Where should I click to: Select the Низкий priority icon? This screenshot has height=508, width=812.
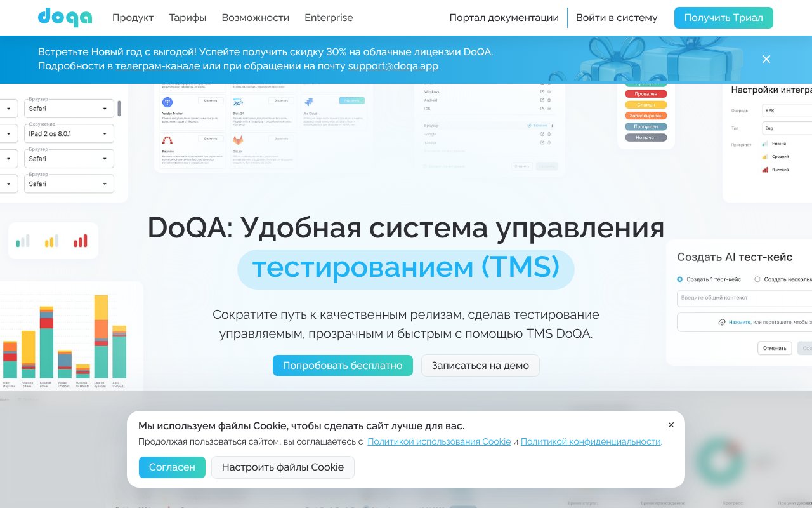(765, 144)
